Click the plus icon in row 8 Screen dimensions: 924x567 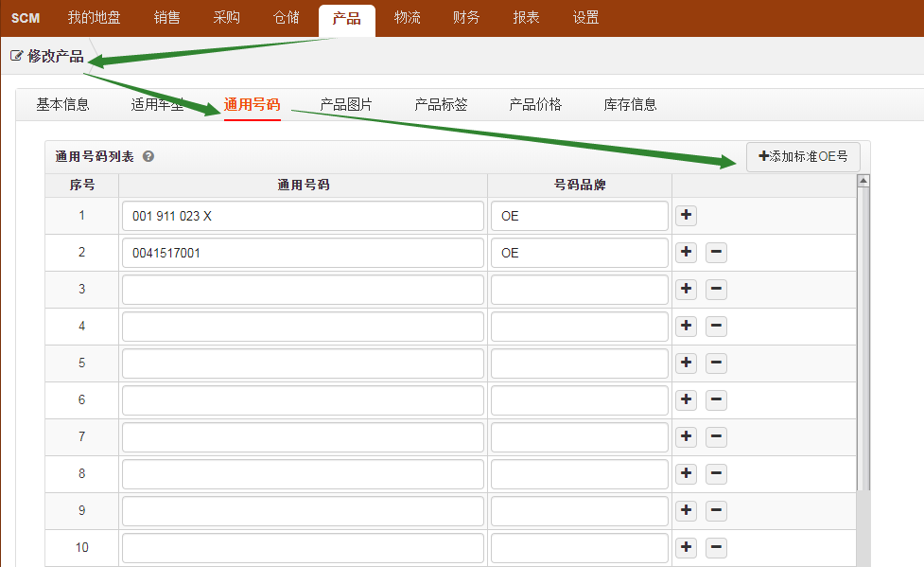686,474
